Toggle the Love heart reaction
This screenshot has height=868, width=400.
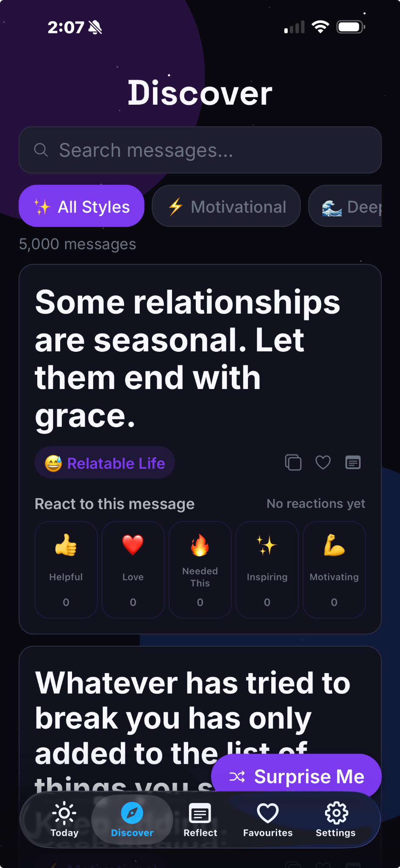[133, 570]
